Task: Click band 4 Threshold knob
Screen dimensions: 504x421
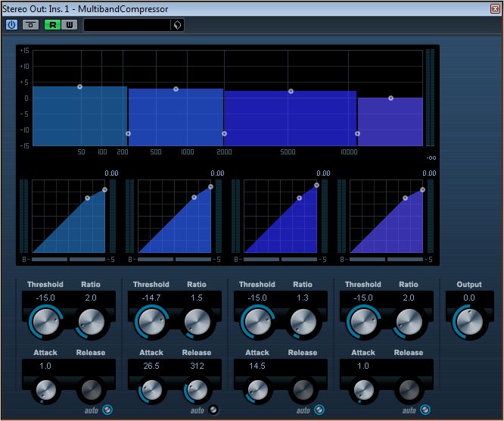Action: 363,322
